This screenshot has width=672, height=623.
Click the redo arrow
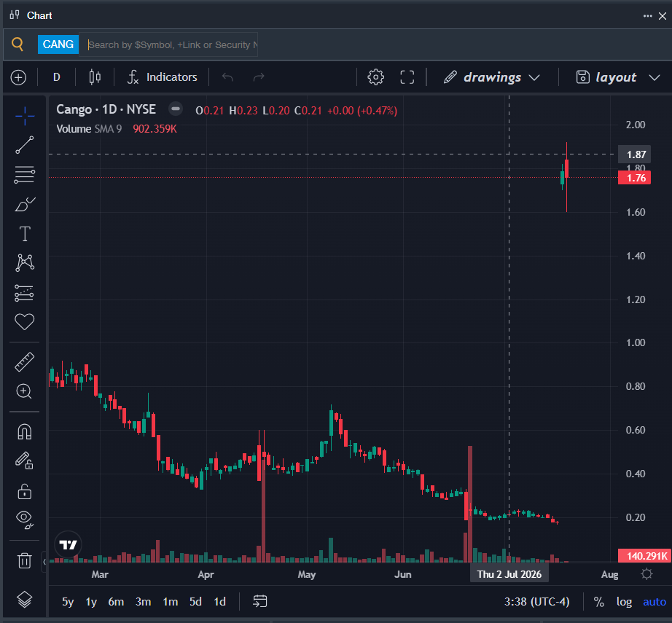tap(259, 77)
